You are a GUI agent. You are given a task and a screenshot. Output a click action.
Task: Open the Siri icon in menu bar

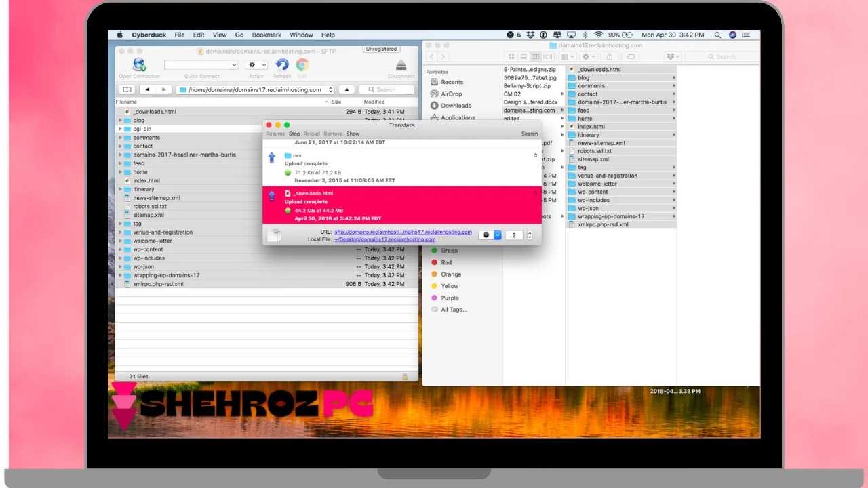(732, 35)
